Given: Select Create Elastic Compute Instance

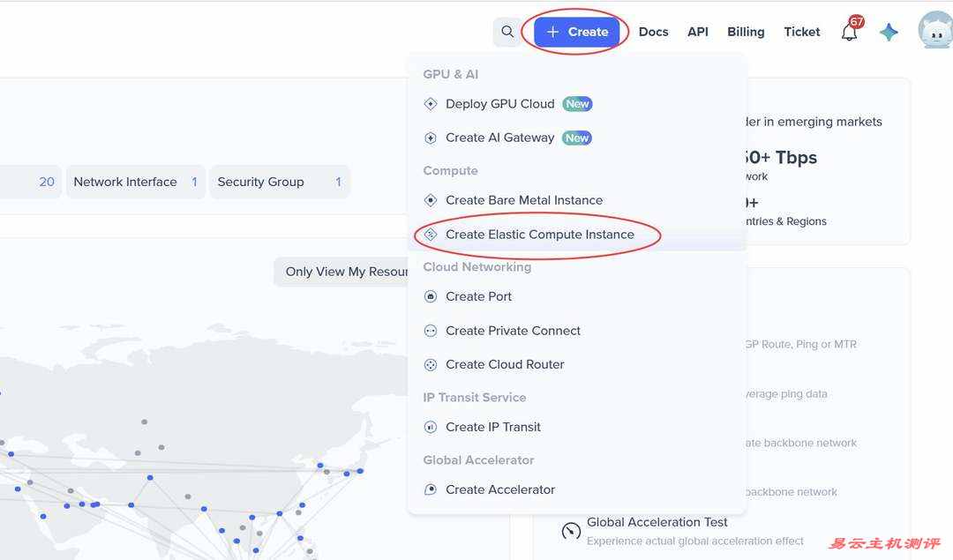Looking at the screenshot, I should tap(539, 235).
